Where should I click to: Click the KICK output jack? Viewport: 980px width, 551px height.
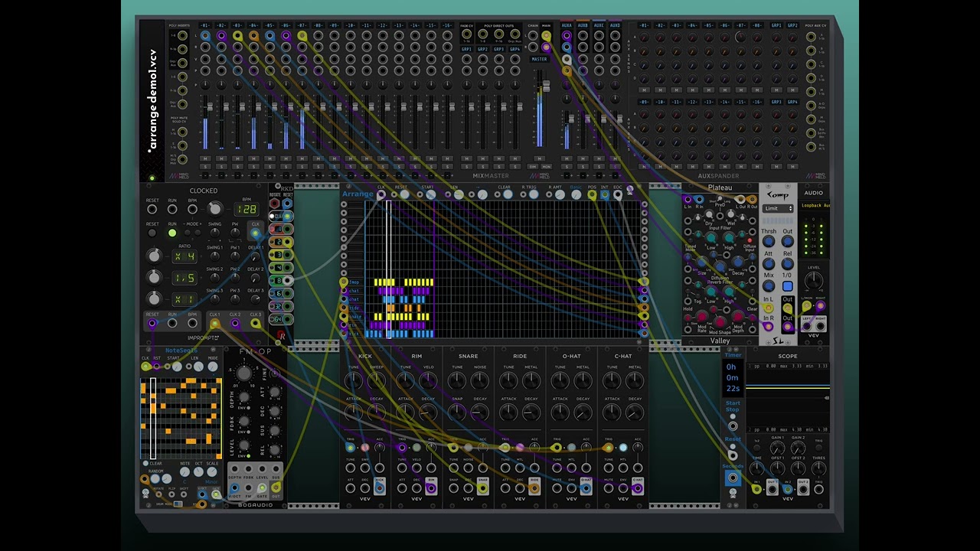[x=380, y=487]
